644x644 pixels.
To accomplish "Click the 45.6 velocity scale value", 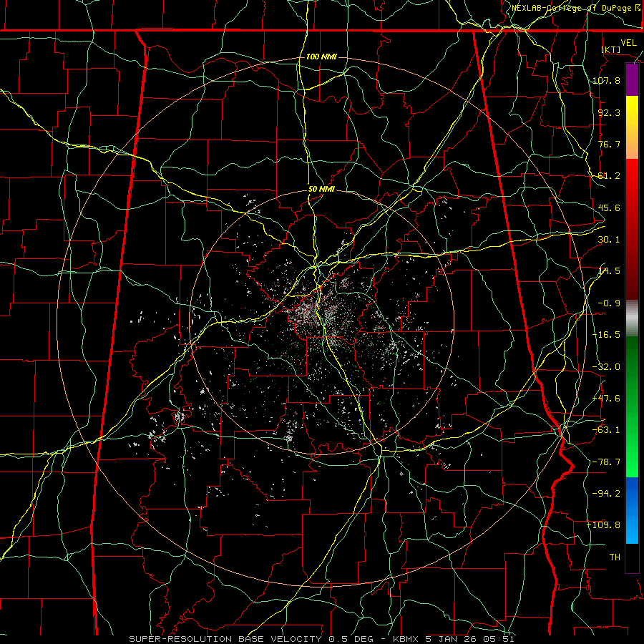I will coord(609,208).
